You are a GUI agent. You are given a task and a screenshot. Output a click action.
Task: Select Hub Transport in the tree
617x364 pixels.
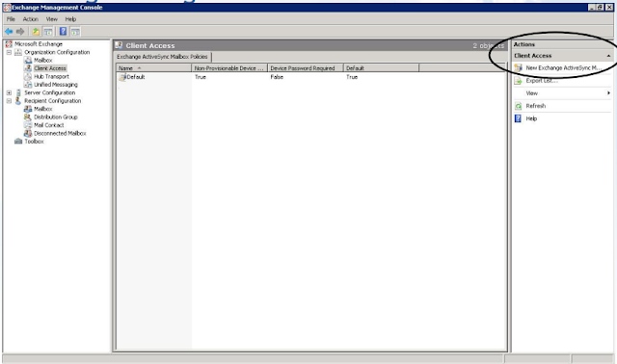point(51,76)
